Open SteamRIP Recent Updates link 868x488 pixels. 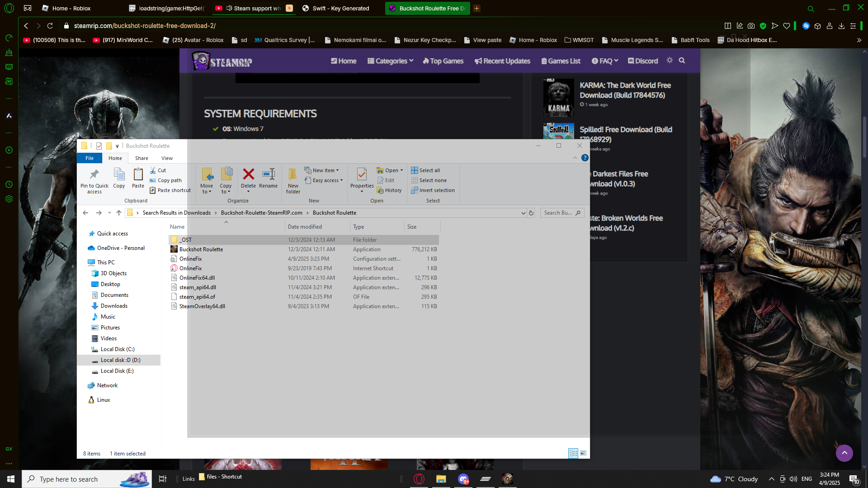(502, 61)
